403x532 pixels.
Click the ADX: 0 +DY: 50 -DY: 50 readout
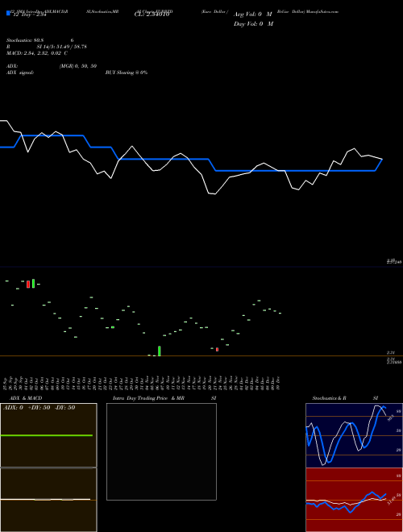point(39,408)
